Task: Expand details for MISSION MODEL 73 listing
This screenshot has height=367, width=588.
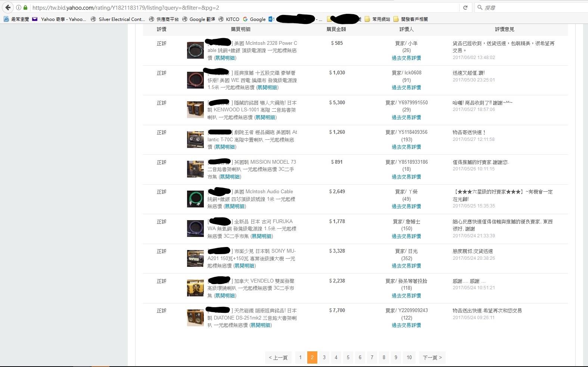Action: tap(230, 177)
